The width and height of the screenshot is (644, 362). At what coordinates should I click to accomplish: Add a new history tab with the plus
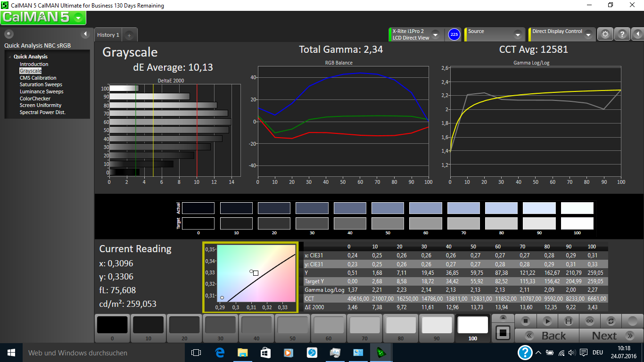coord(130,35)
